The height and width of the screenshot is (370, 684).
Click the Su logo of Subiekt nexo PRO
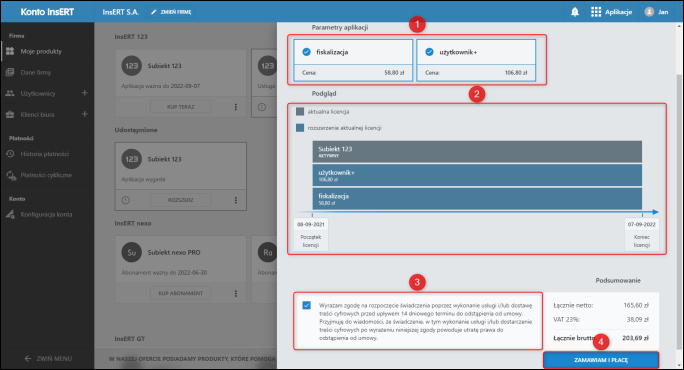coord(131,252)
